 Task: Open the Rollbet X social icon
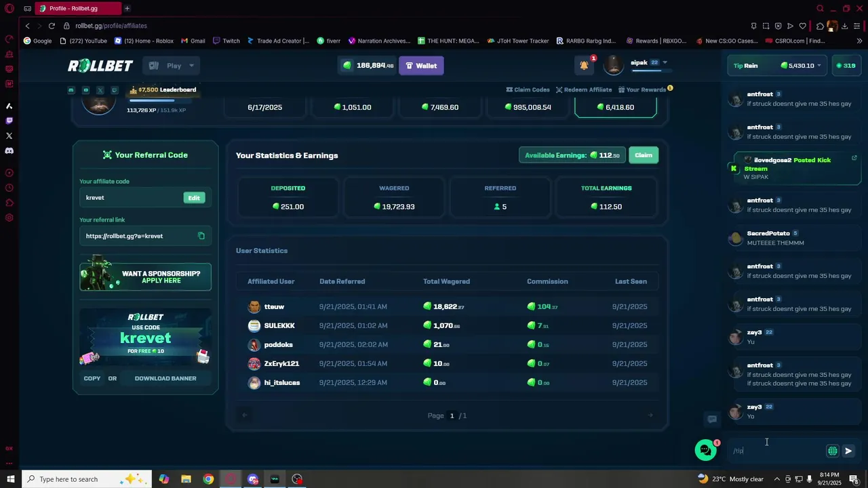click(x=100, y=89)
